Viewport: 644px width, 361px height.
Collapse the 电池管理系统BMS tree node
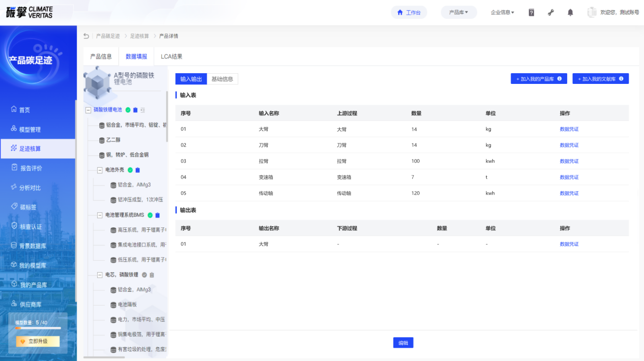(x=100, y=215)
